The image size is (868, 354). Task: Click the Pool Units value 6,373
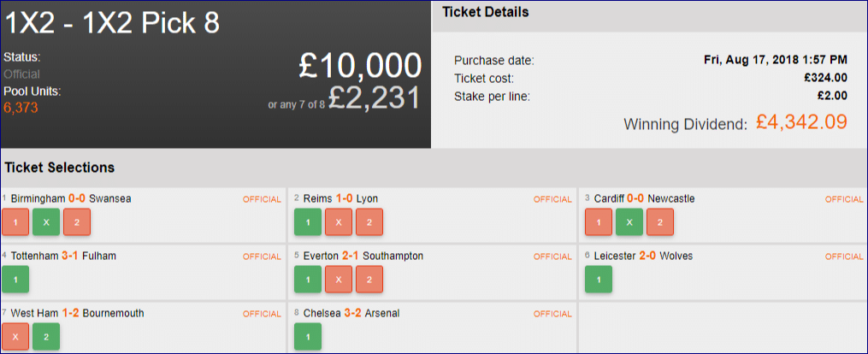(21, 108)
